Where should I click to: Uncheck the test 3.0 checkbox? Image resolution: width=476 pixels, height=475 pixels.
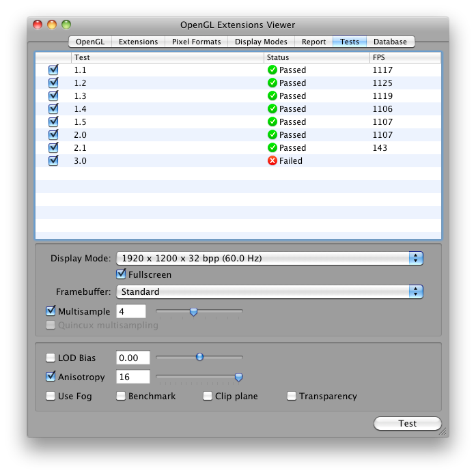(x=53, y=161)
